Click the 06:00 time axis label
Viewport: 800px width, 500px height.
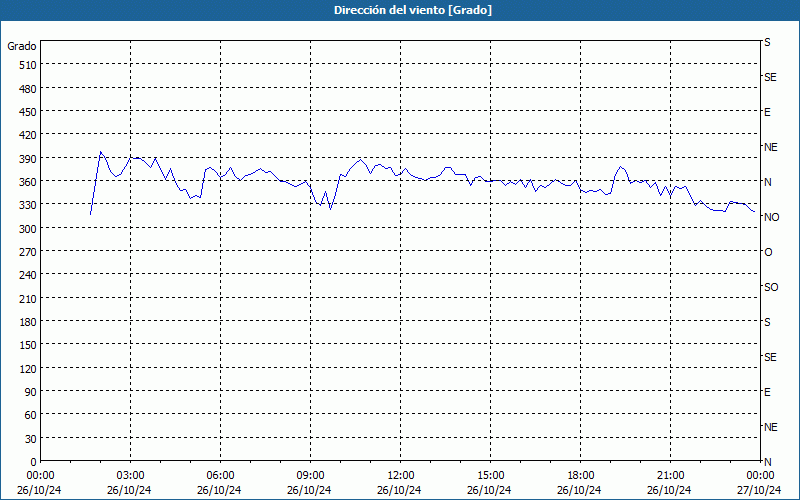220,476
